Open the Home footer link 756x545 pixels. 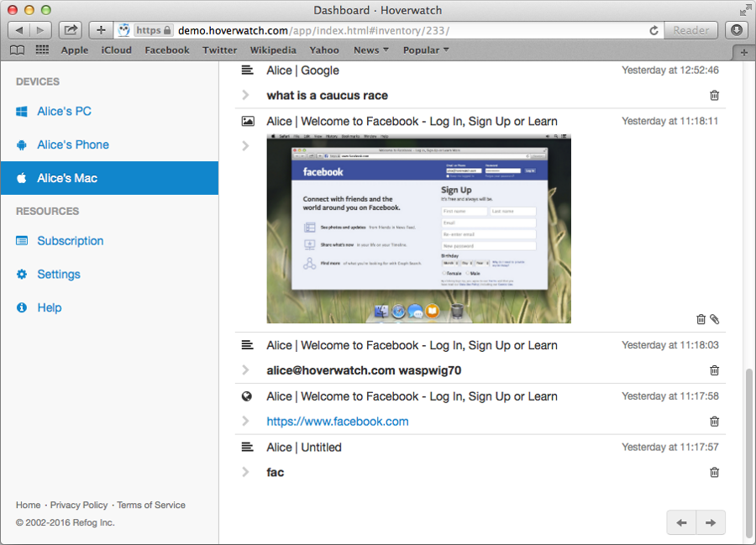coord(28,505)
